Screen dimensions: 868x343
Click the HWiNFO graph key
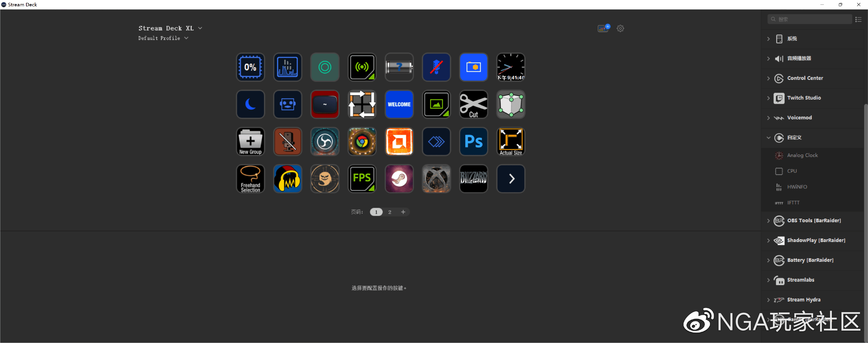[287, 67]
